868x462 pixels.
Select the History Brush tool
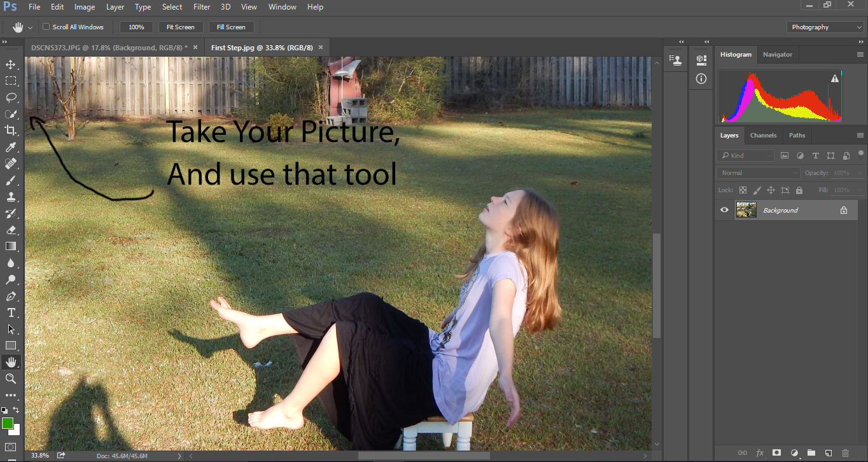[x=11, y=213]
